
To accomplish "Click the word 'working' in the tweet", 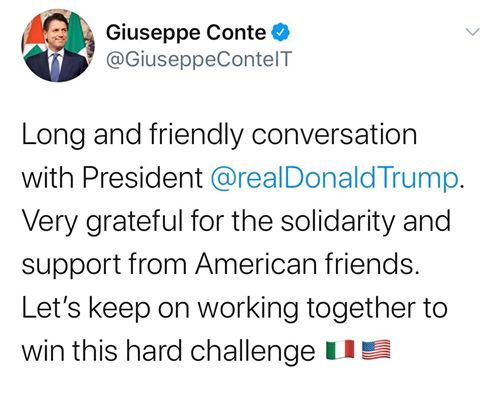I will pyautogui.click(x=248, y=309).
